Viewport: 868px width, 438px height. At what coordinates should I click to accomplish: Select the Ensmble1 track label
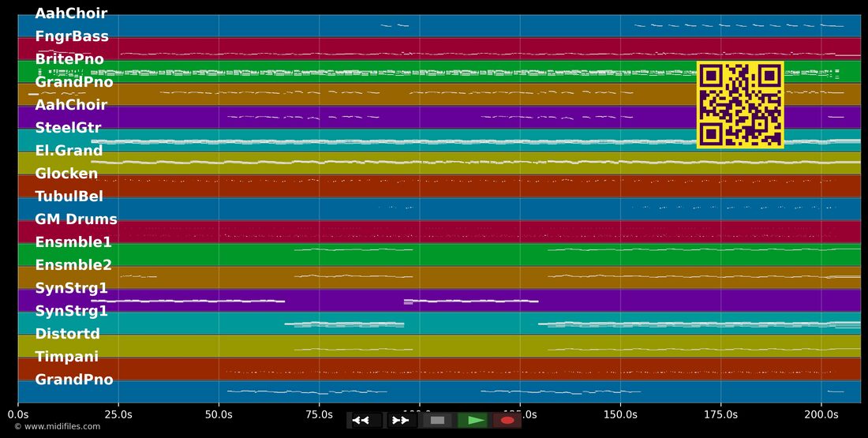coord(73,242)
